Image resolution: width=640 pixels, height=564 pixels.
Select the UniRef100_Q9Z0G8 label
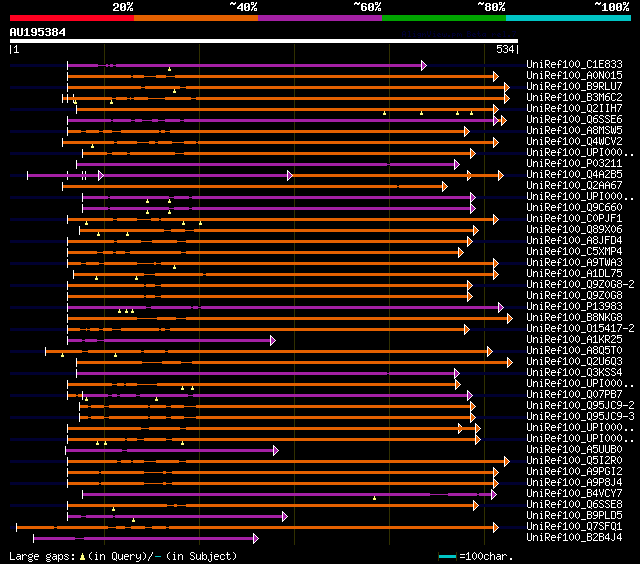point(574,295)
